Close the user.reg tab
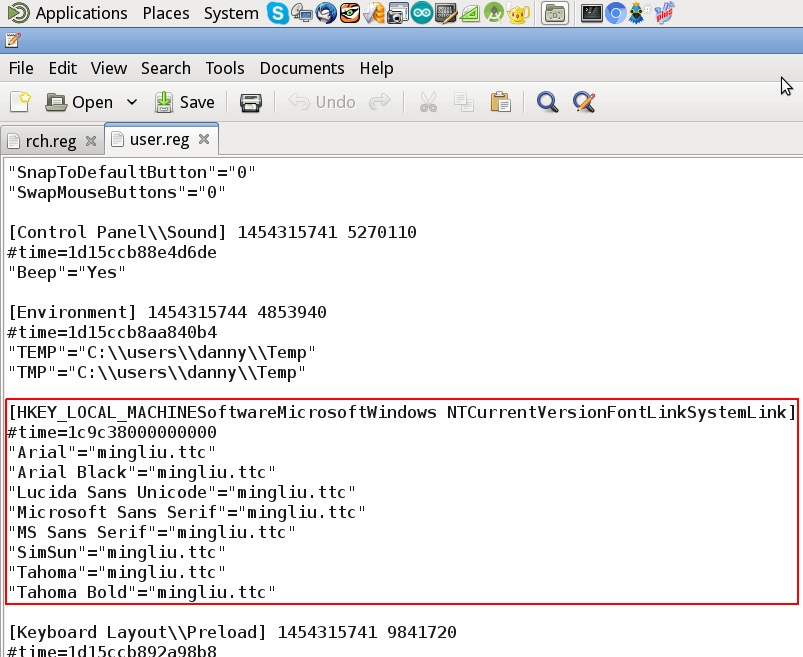This screenshot has width=803, height=657. tap(203, 139)
